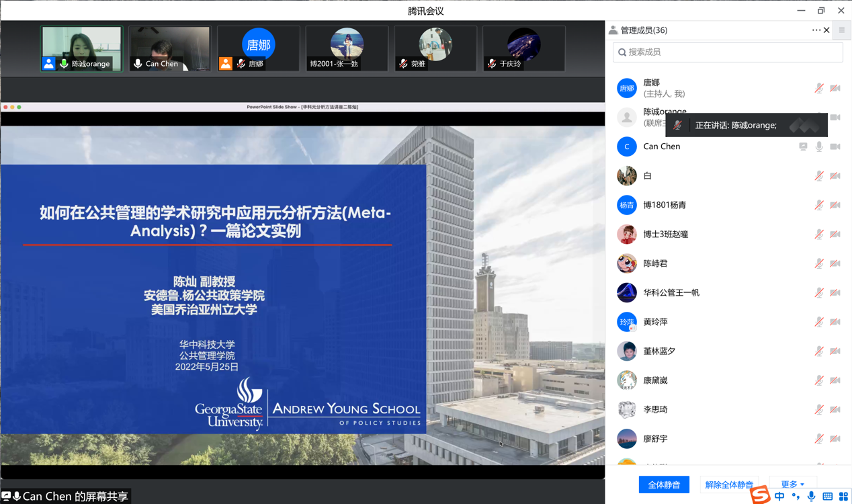Click the 全体静音 button
The image size is (852, 504).
pos(664,485)
